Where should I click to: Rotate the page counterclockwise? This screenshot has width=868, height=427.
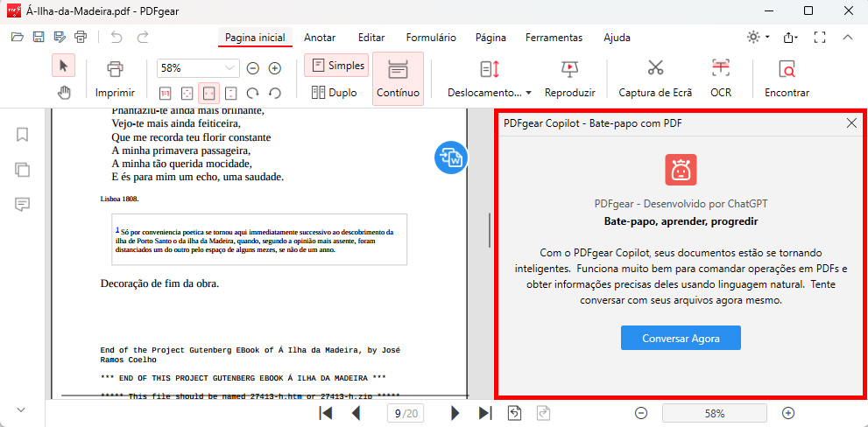tap(274, 93)
